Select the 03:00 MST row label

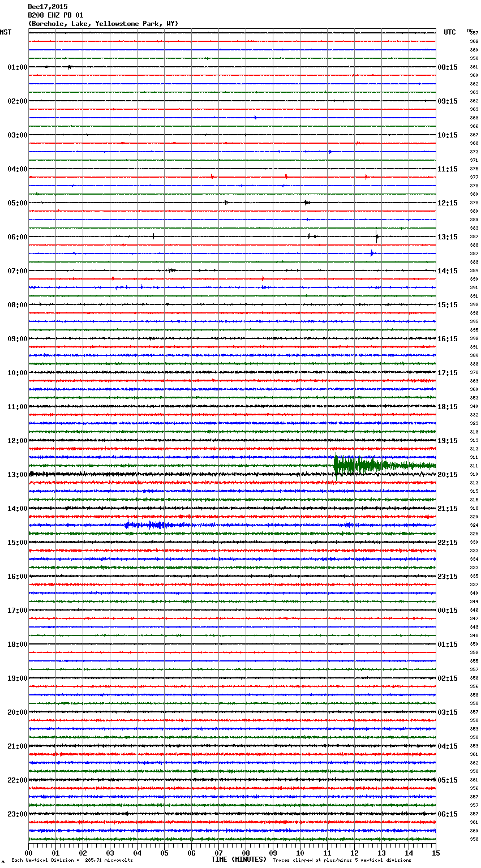(x=18, y=135)
